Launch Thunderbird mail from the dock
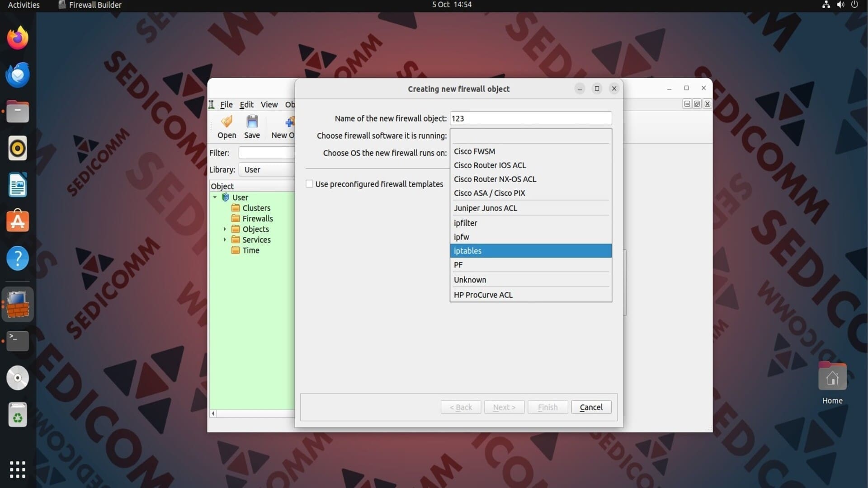The height and width of the screenshot is (488, 868). 18,75
